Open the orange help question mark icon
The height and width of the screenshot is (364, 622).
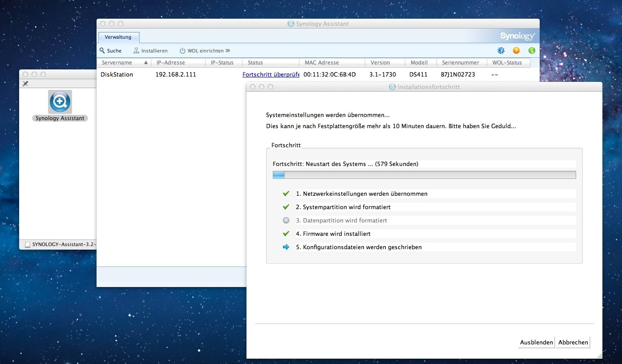point(516,51)
